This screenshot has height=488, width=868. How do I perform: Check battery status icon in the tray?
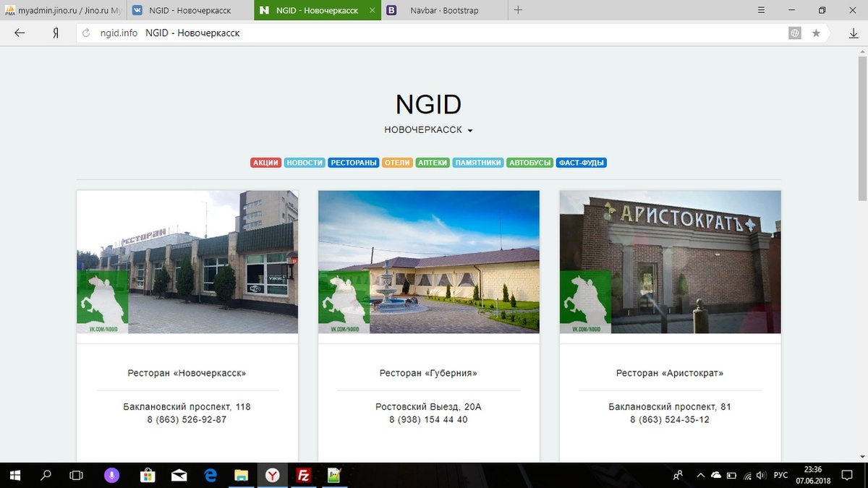point(731,475)
